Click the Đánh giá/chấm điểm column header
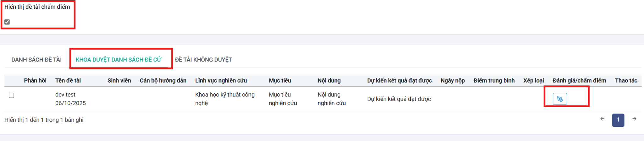 pos(579,80)
